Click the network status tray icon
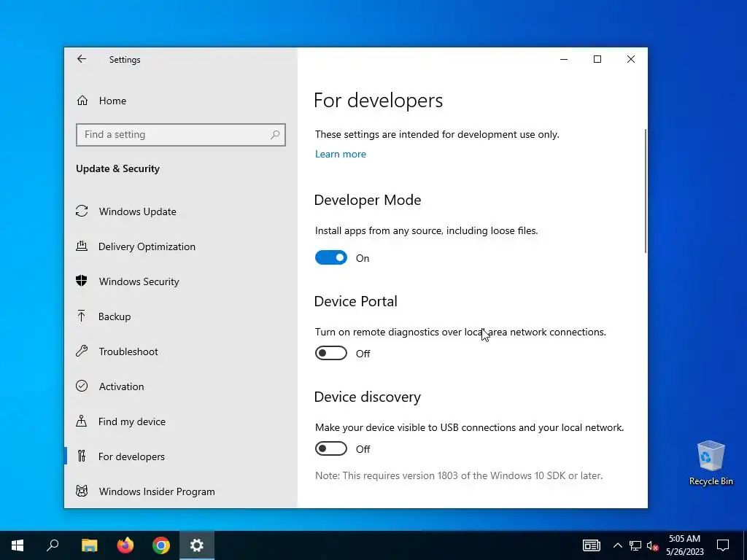Viewport: 747px width, 560px height. (635, 545)
